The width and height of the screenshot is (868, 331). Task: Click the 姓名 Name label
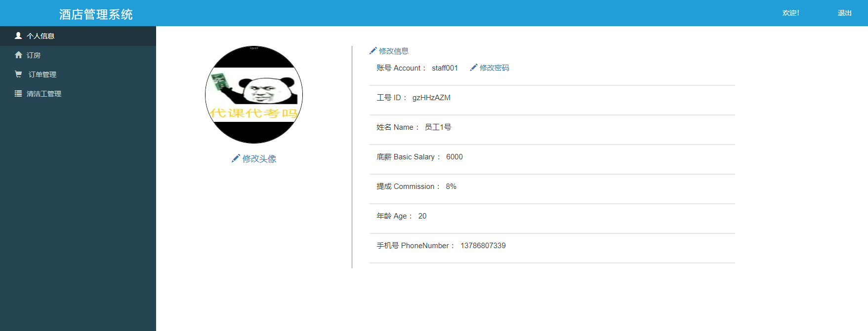click(397, 127)
